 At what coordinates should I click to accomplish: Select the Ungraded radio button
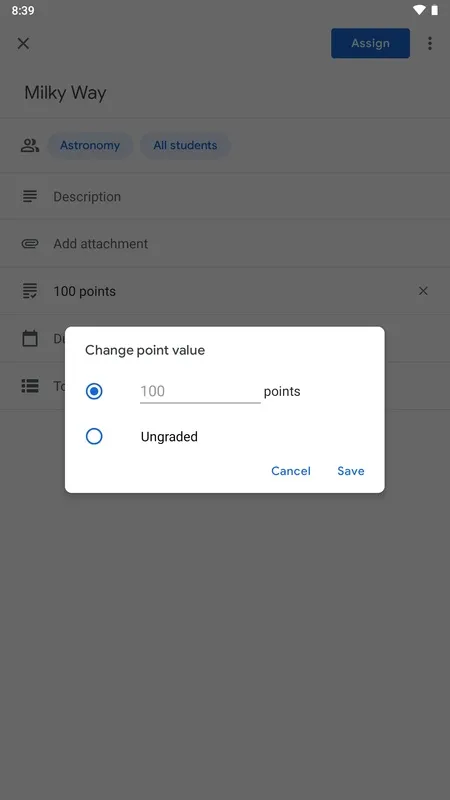94,436
